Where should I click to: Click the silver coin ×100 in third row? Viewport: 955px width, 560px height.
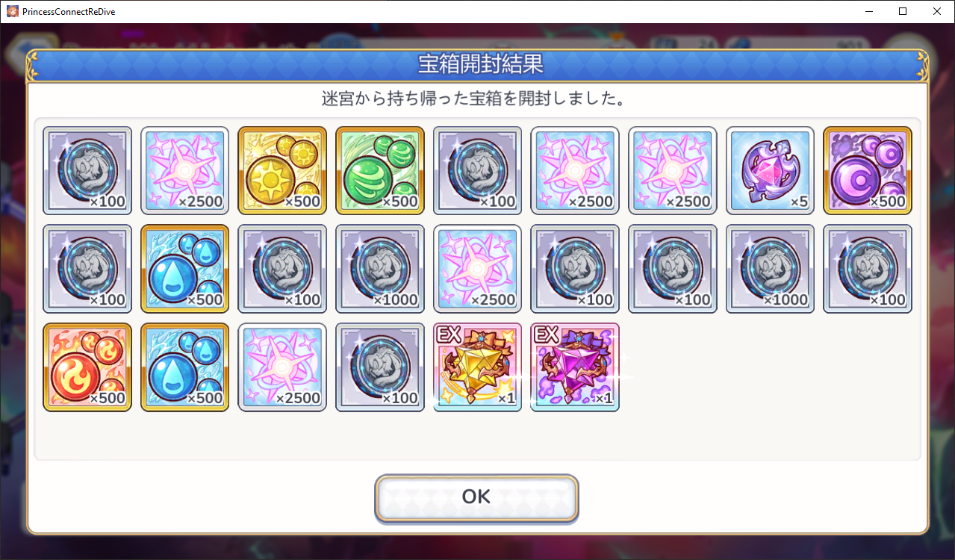(x=380, y=367)
